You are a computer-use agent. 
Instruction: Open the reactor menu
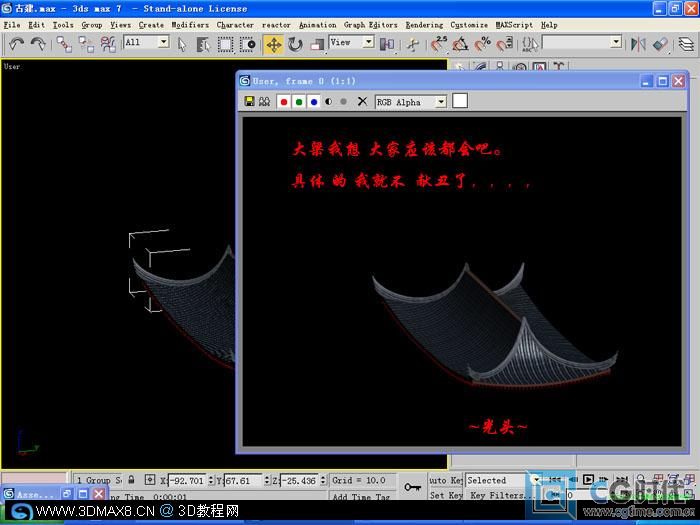point(276,25)
